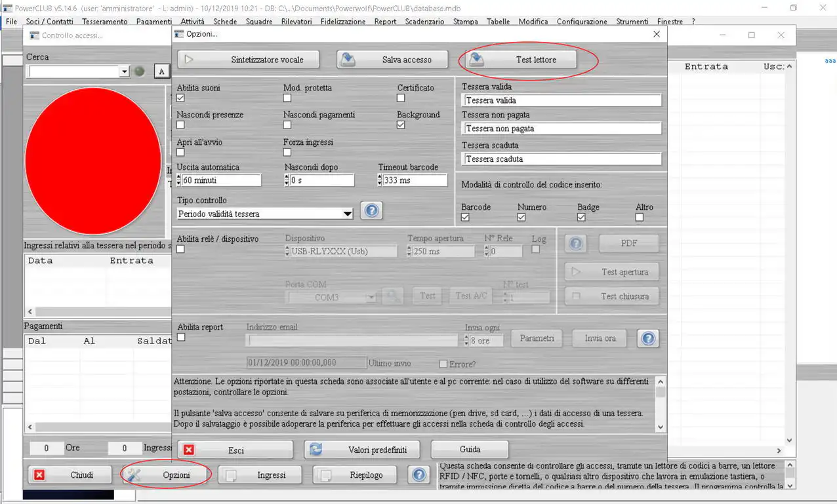The height and width of the screenshot is (504, 837).
Task: Click the Invia ora button
Action: tap(600, 339)
